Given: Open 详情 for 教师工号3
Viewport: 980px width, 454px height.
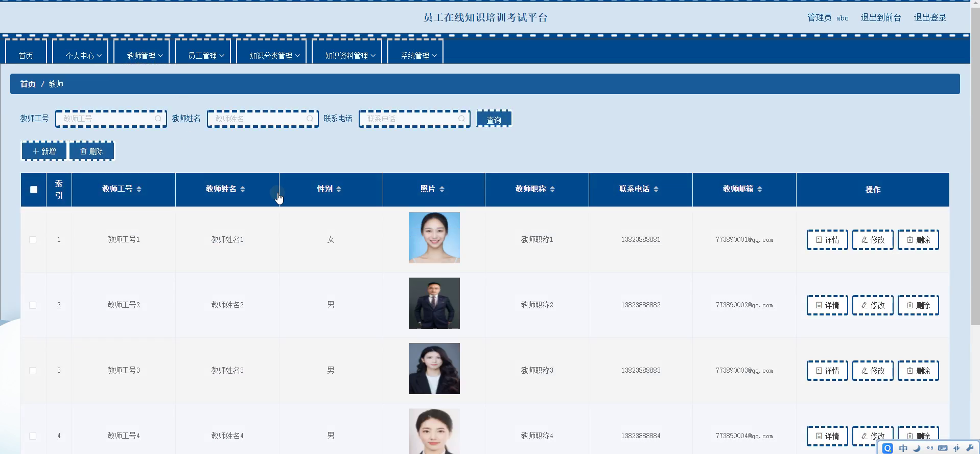Looking at the screenshot, I should pos(827,371).
